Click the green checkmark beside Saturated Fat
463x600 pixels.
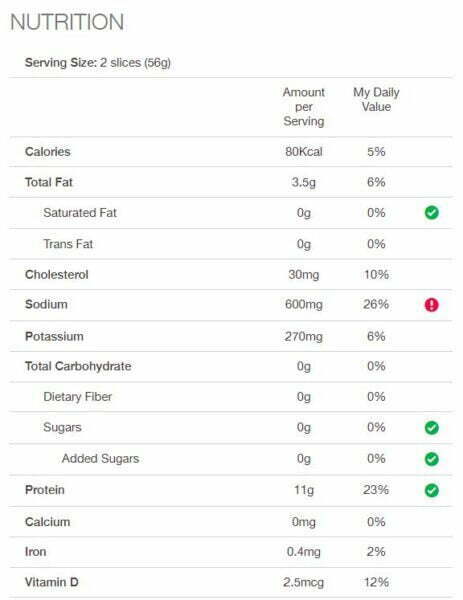coord(432,212)
